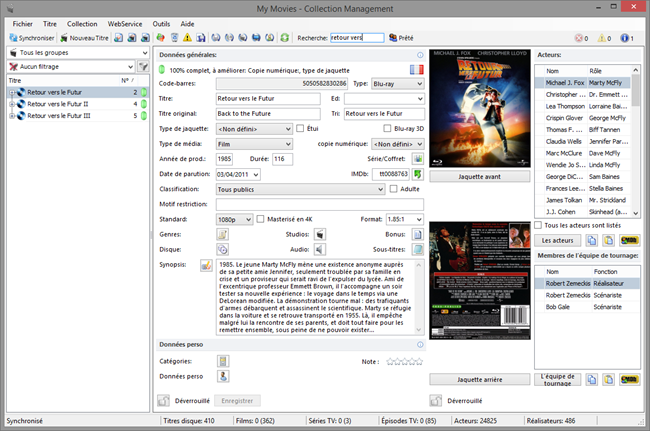Image resolution: width=650 pixels, height=431 pixels.
Task: Click the IMDb button beside Les acteurs
Action: tap(629, 240)
